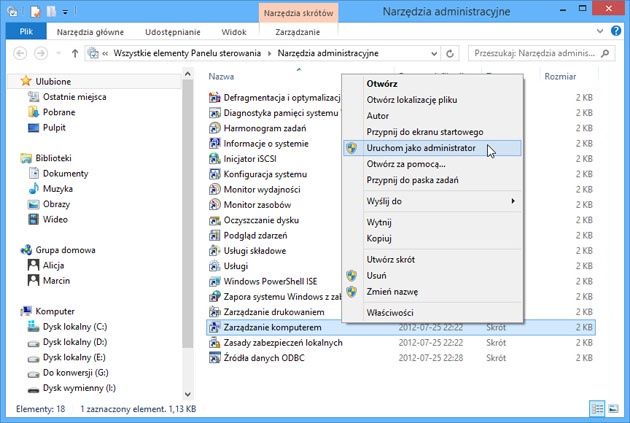This screenshot has height=423, width=630.
Task: Select the Oczyszczanie dysku icon
Action: click(215, 220)
